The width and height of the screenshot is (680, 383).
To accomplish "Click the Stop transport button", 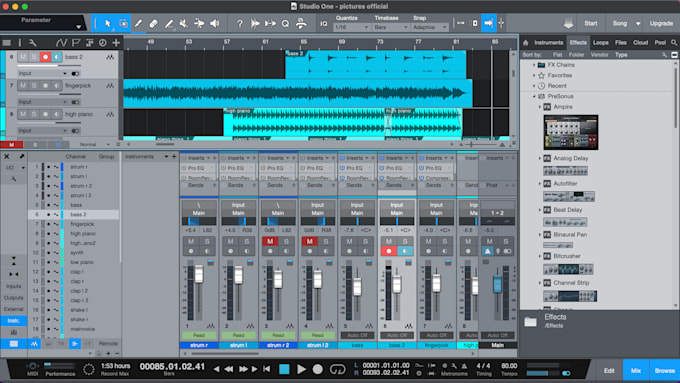I will pos(284,369).
